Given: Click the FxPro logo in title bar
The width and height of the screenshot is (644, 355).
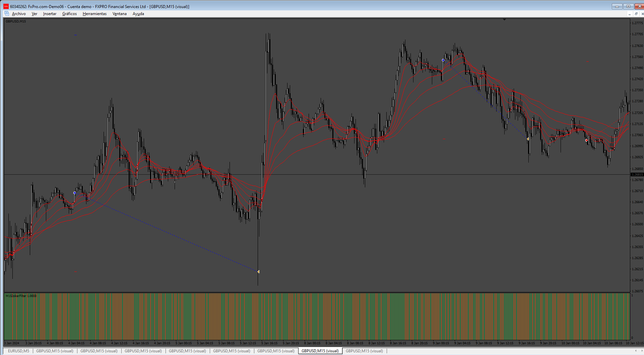Looking at the screenshot, I should click(x=6, y=6).
